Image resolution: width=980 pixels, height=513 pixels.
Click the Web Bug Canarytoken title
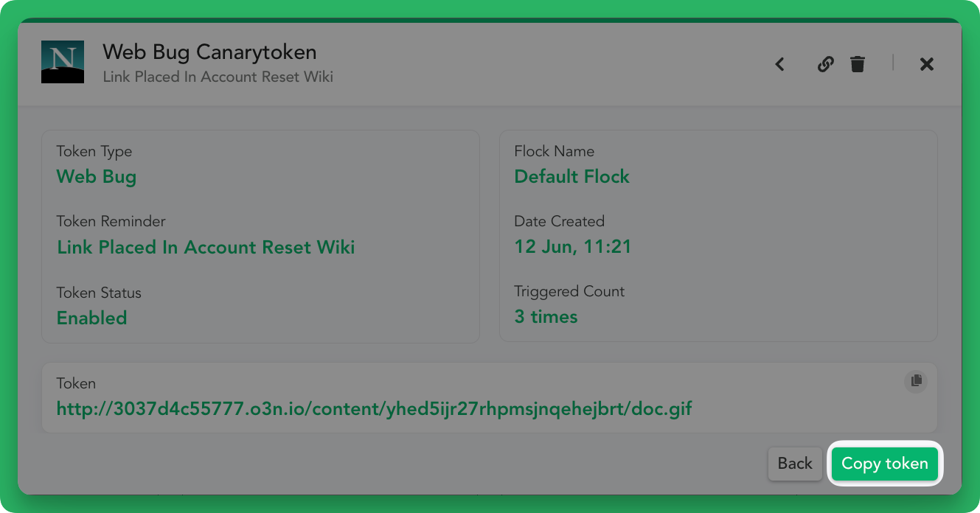tap(209, 52)
